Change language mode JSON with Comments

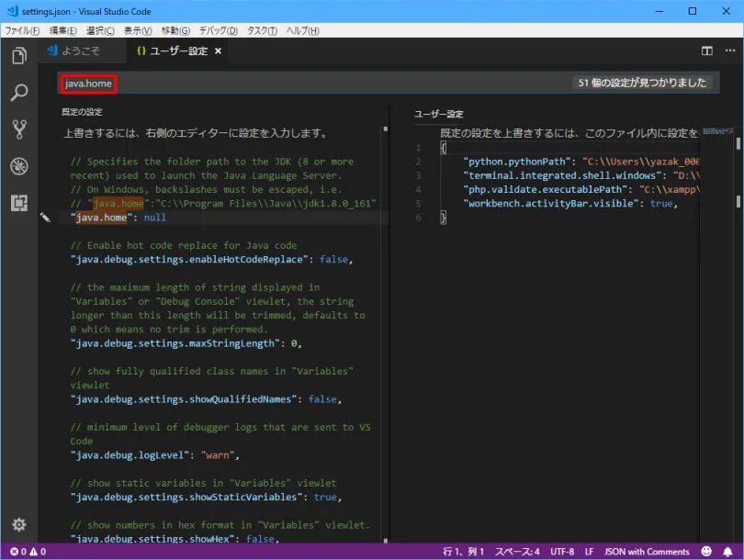(647, 552)
